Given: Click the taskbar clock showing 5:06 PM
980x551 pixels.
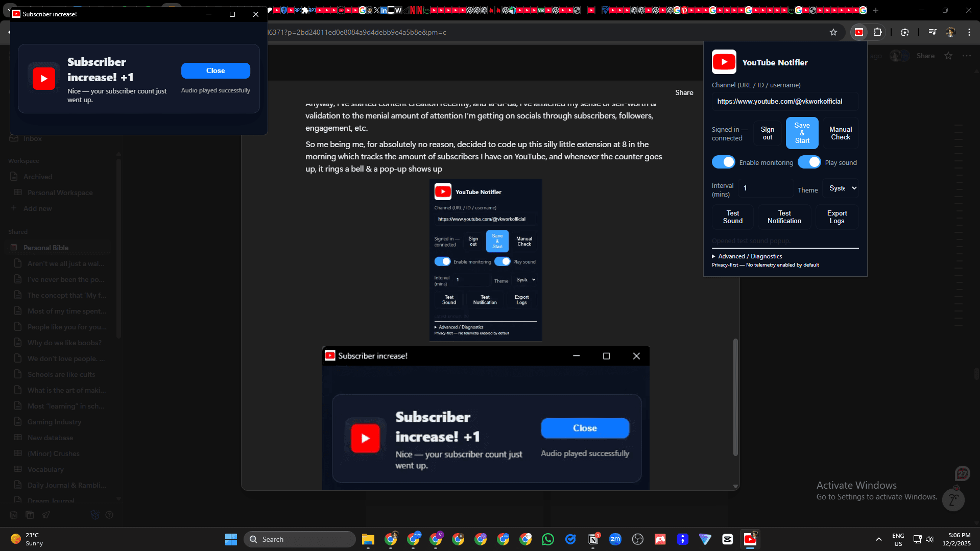Looking at the screenshot, I should tap(956, 539).
